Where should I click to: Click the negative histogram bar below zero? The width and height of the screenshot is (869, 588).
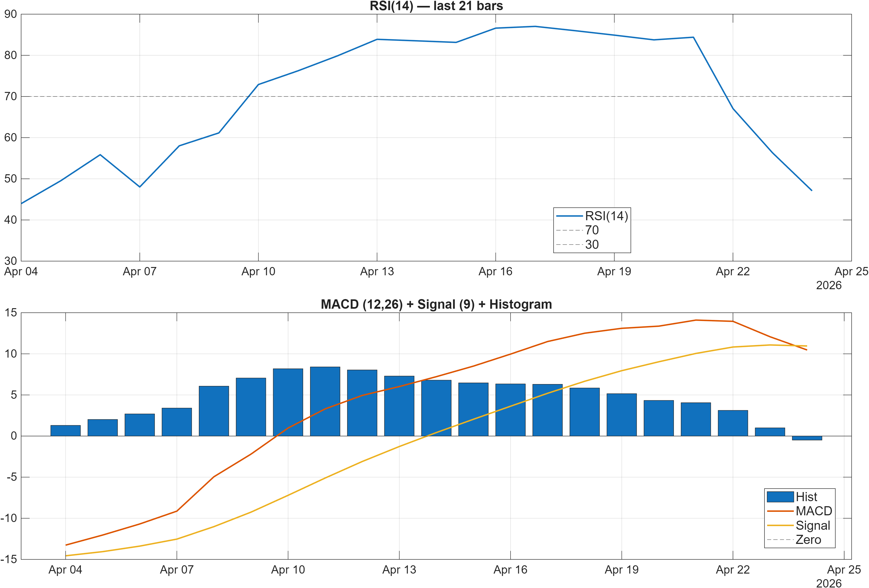pos(807,438)
